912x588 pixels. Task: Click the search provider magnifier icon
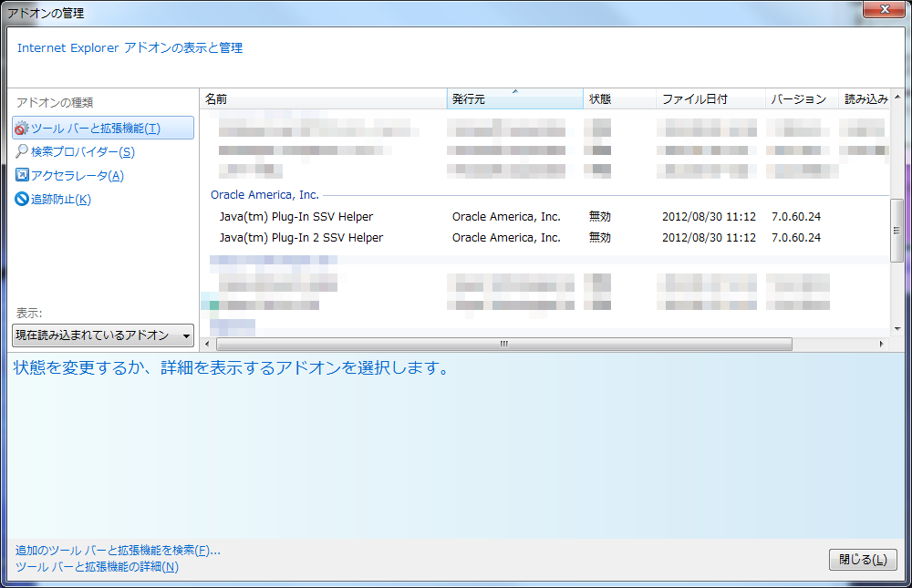[22, 152]
